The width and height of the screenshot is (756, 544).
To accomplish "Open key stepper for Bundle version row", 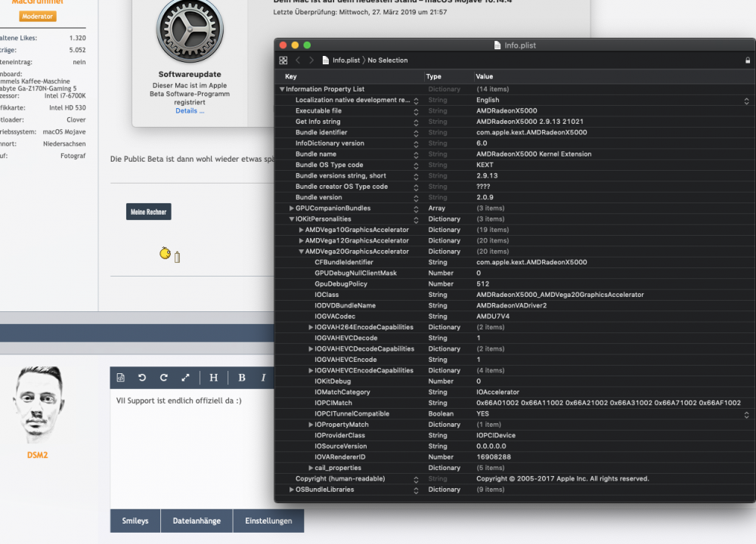I will 416,198.
